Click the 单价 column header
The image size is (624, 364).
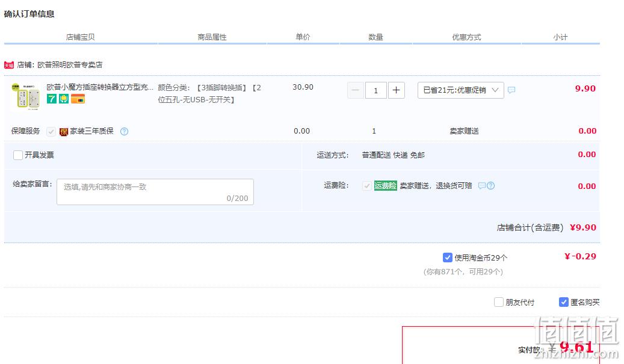click(x=303, y=37)
